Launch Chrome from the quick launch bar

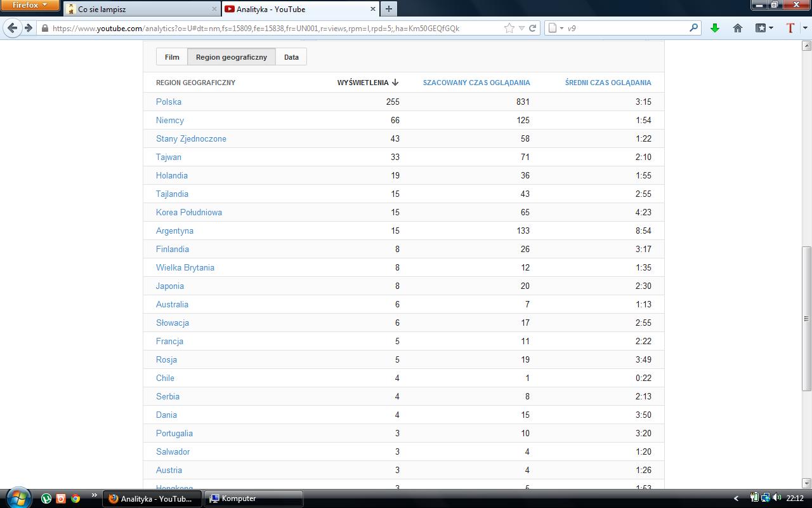click(75, 498)
